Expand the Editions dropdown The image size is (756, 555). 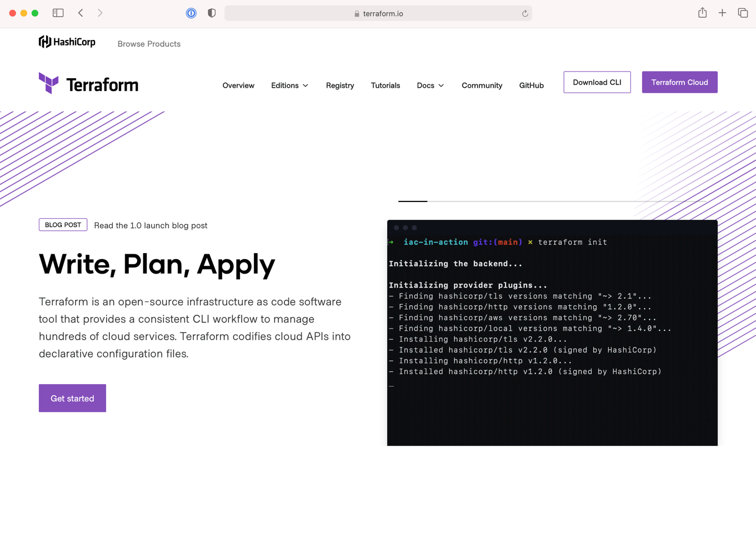[x=289, y=85]
